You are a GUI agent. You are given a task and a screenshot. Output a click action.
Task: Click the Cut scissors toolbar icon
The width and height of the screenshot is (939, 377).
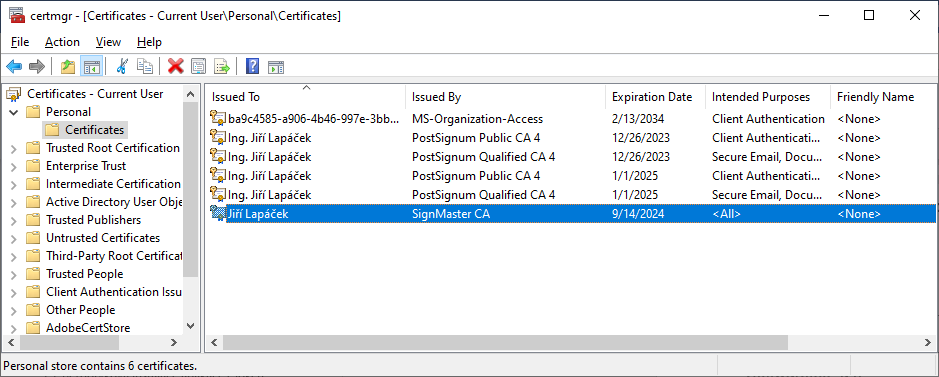(x=122, y=66)
